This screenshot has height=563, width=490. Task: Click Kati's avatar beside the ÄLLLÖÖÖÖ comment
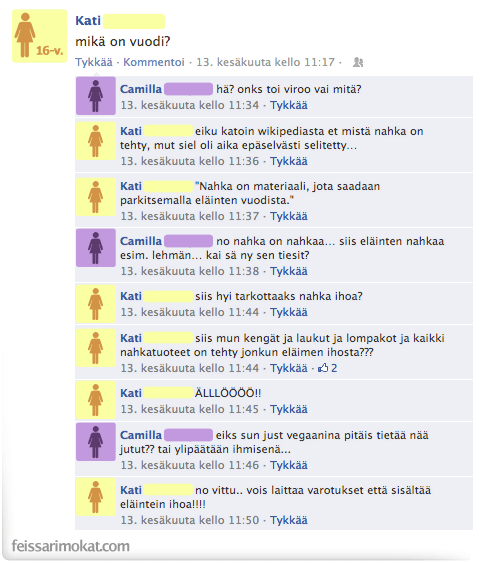(95, 400)
